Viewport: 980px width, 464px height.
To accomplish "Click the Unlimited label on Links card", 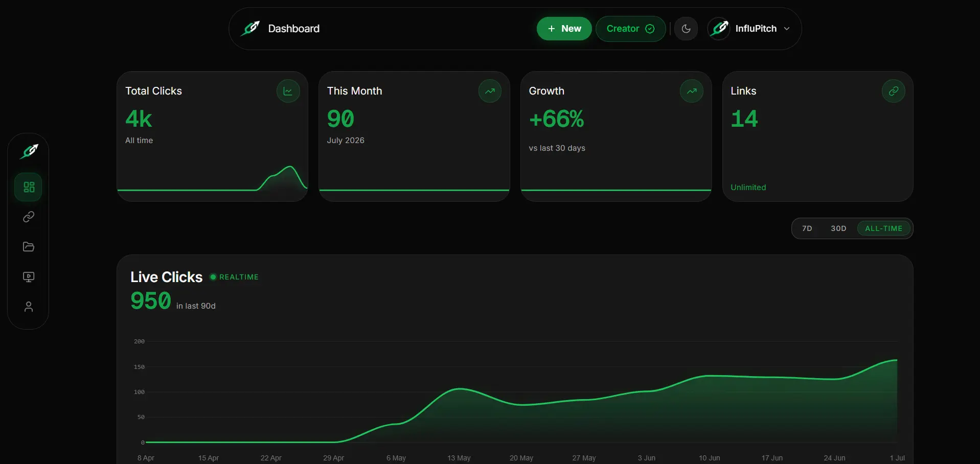I will coord(748,188).
